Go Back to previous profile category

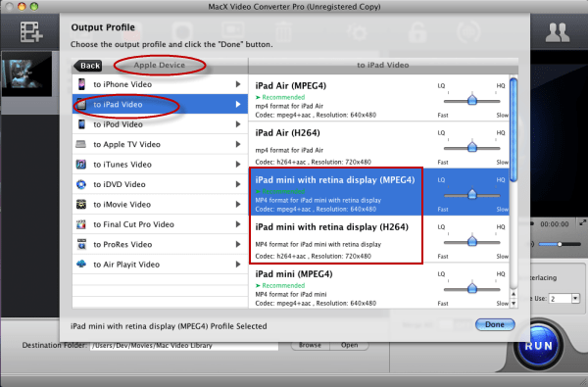(x=88, y=66)
